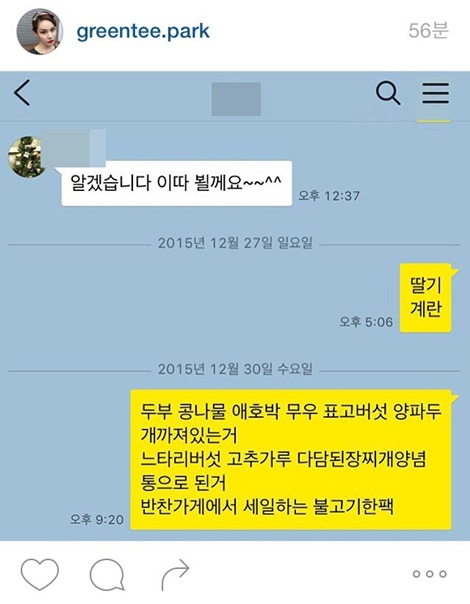The image size is (470, 604).
Task: Tap the 오후 9:20 message timestamp
Action: [x=97, y=520]
